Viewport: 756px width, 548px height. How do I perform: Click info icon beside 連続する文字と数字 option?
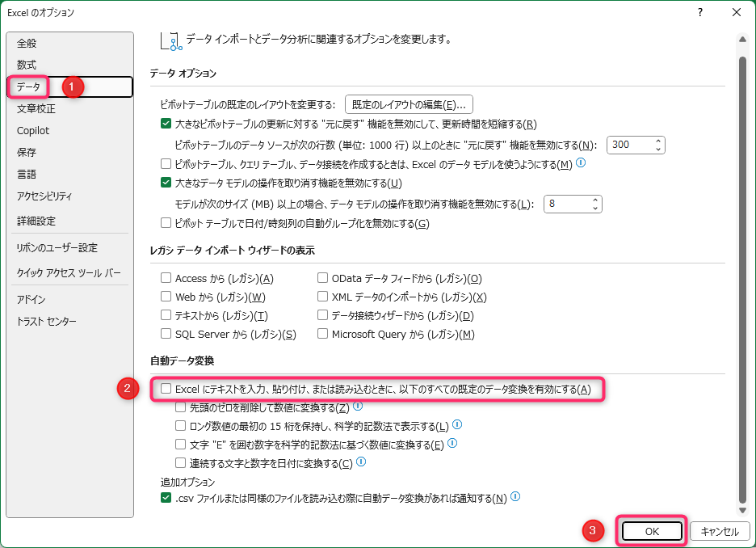[x=361, y=462]
